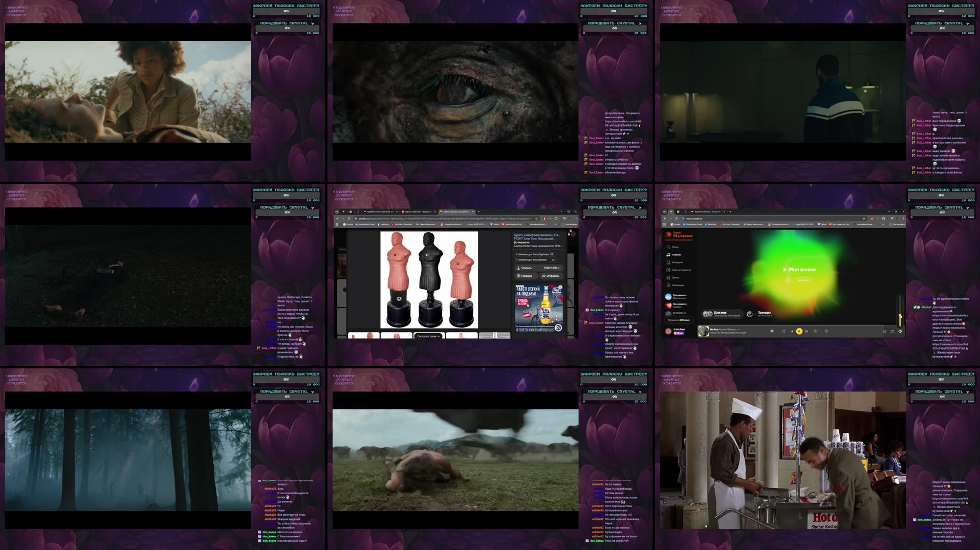Toggle shuffle in the music player bar
This screenshot has width=980, height=550.
tap(783, 331)
